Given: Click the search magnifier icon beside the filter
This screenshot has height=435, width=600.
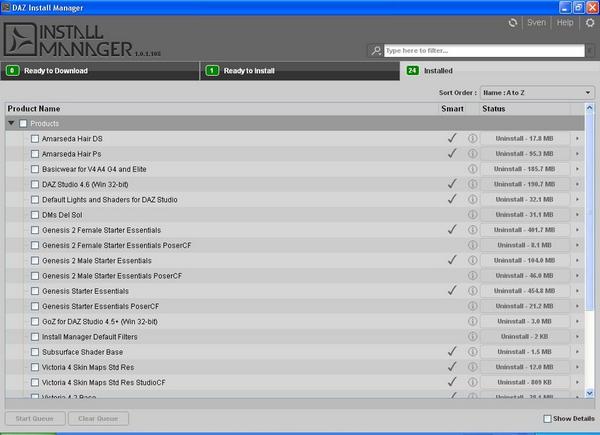Looking at the screenshot, I should pyautogui.click(x=376, y=51).
